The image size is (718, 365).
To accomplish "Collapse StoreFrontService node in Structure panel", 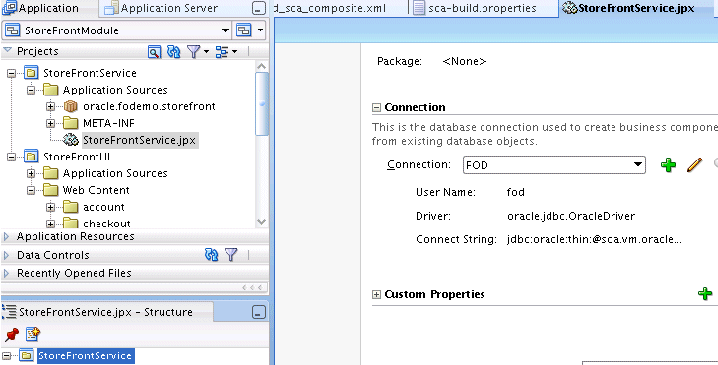I will click(x=6, y=356).
